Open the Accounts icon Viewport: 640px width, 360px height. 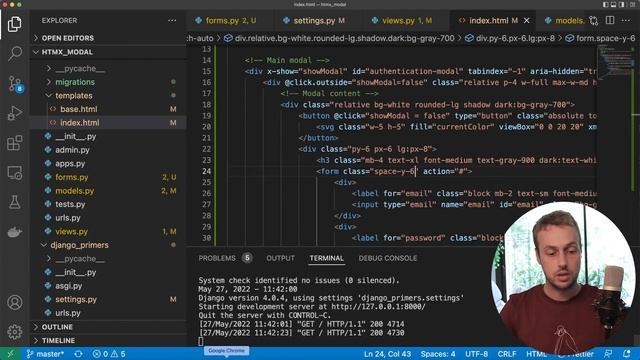[x=15, y=302]
